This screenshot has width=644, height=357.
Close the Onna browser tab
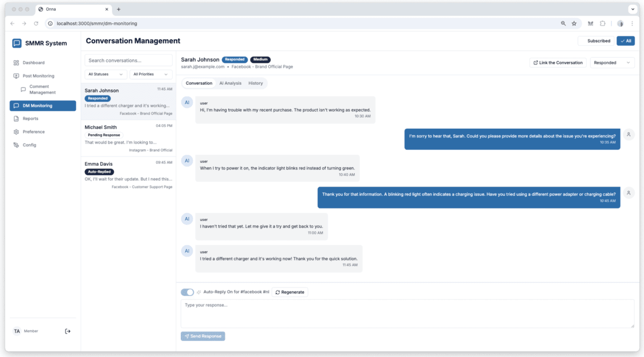[x=107, y=9]
